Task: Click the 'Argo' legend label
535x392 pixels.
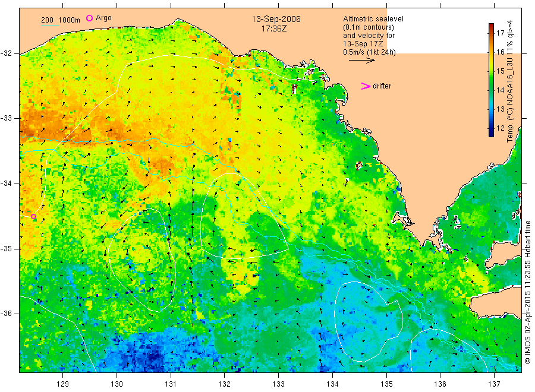Action: tap(103, 18)
